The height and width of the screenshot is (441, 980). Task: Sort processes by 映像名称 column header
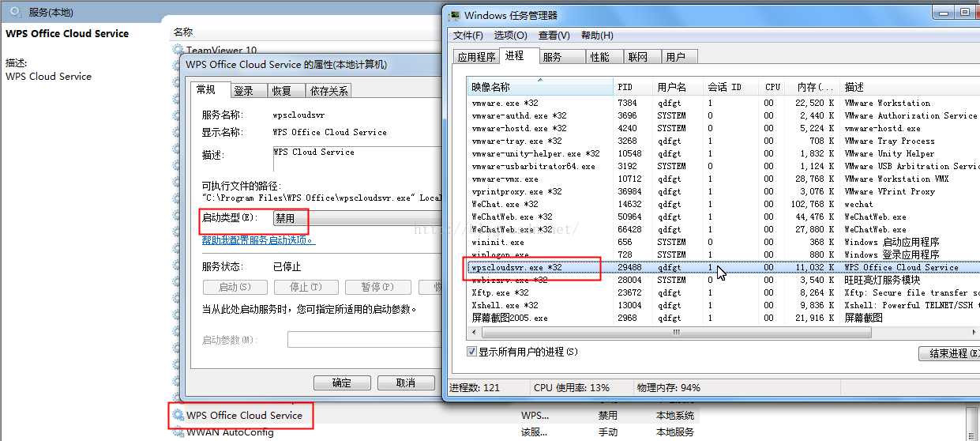540,86
